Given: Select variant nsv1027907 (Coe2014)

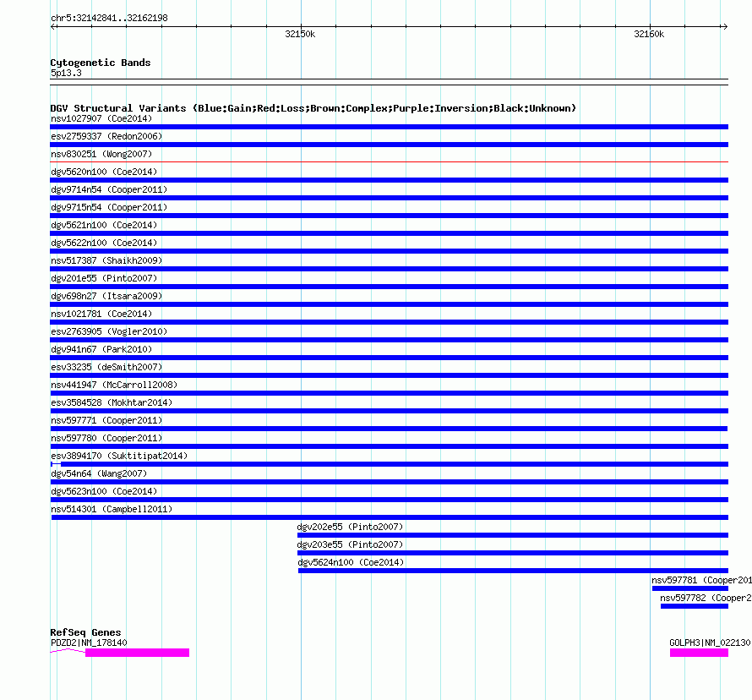Looking at the screenshot, I should click(x=101, y=118).
